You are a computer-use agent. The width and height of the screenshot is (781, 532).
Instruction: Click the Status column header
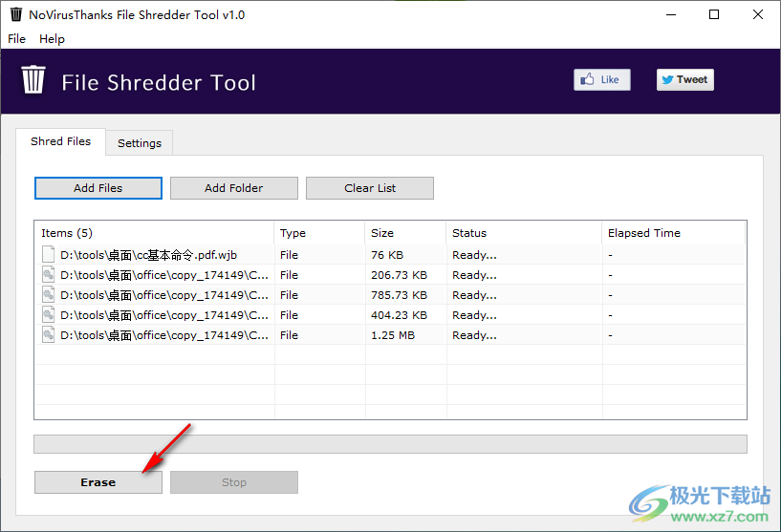point(524,233)
